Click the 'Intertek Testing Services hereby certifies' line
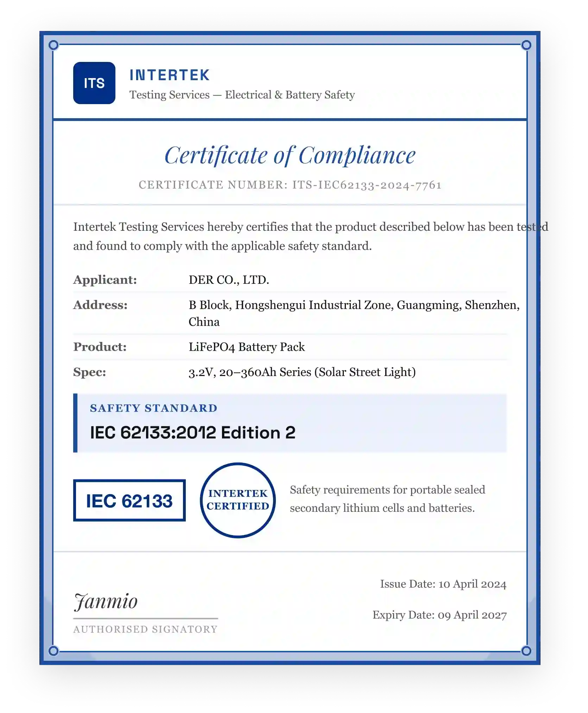 [311, 227]
